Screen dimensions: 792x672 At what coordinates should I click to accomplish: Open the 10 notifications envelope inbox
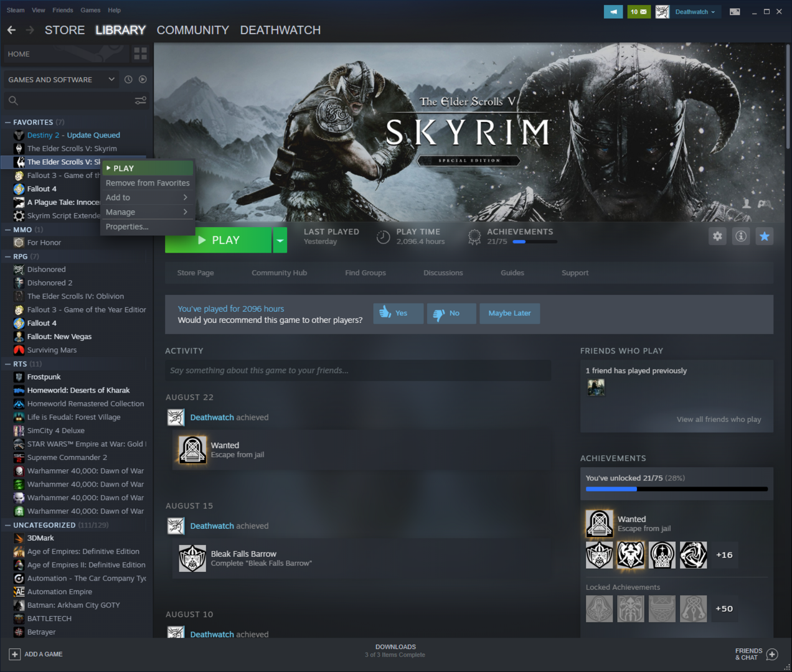tap(639, 12)
